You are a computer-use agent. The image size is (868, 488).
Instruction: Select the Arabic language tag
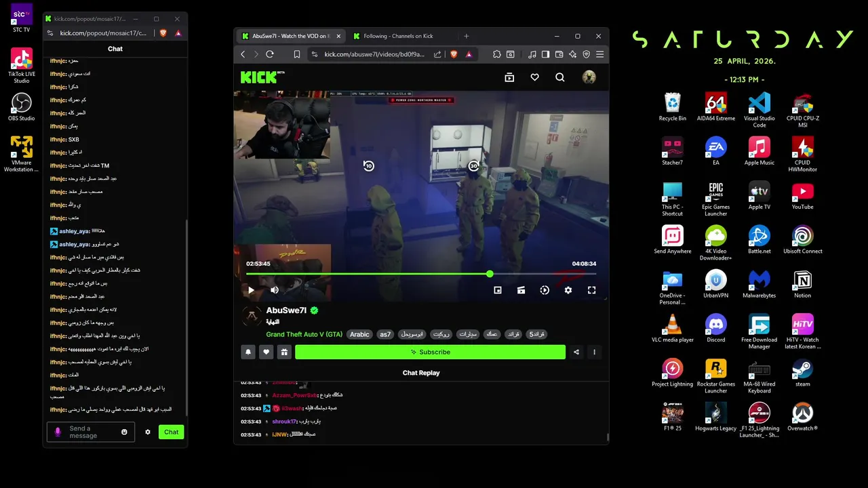(x=359, y=334)
